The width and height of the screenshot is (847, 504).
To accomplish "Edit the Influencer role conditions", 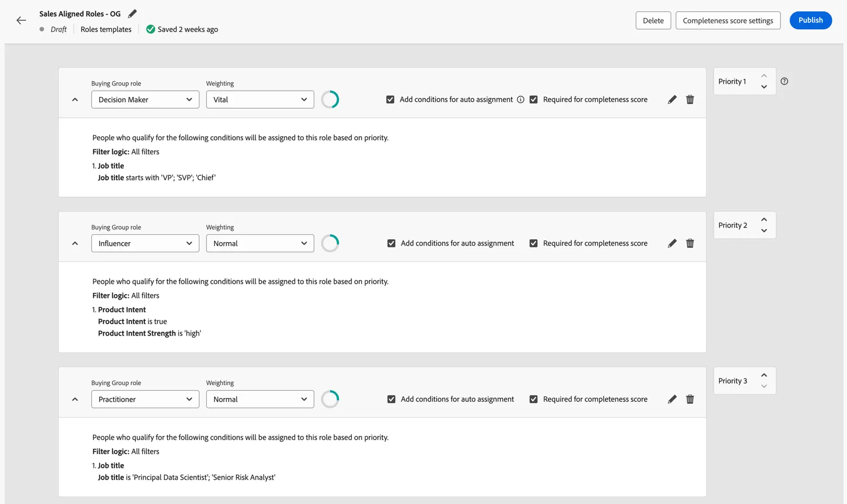I will [672, 243].
